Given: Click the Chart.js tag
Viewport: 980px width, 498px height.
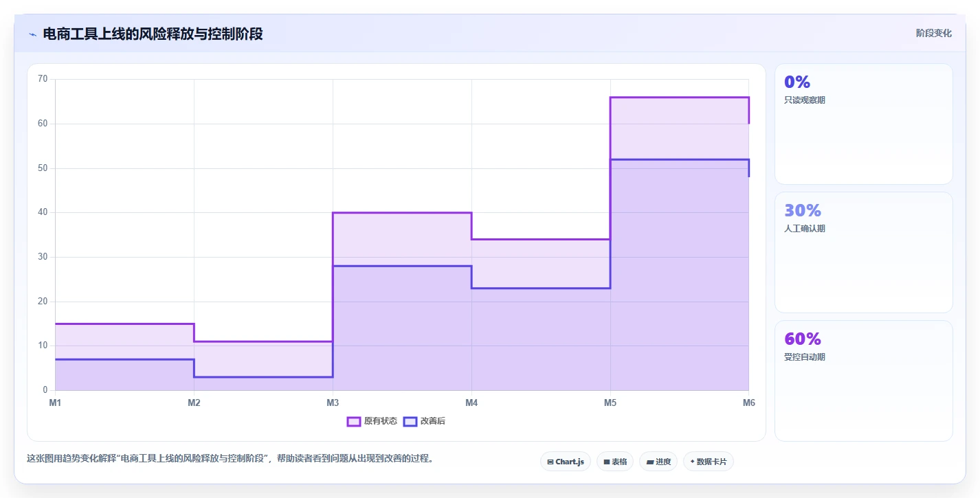Looking at the screenshot, I should tap(566, 462).
